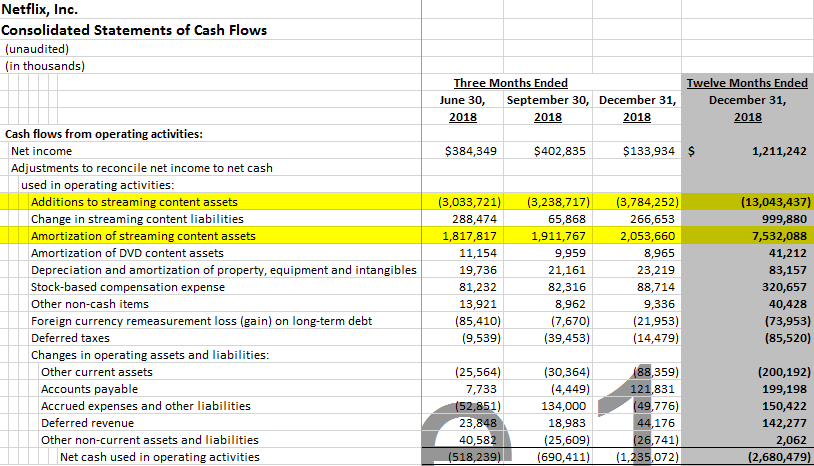Click the 'September 30,' column header
The width and height of the screenshot is (814, 466).
point(548,100)
